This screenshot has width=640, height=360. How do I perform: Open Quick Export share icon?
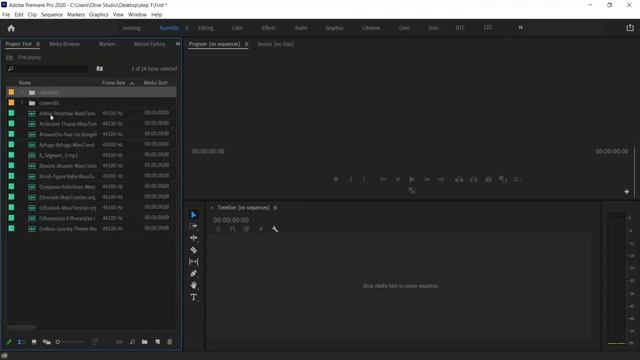630,28
